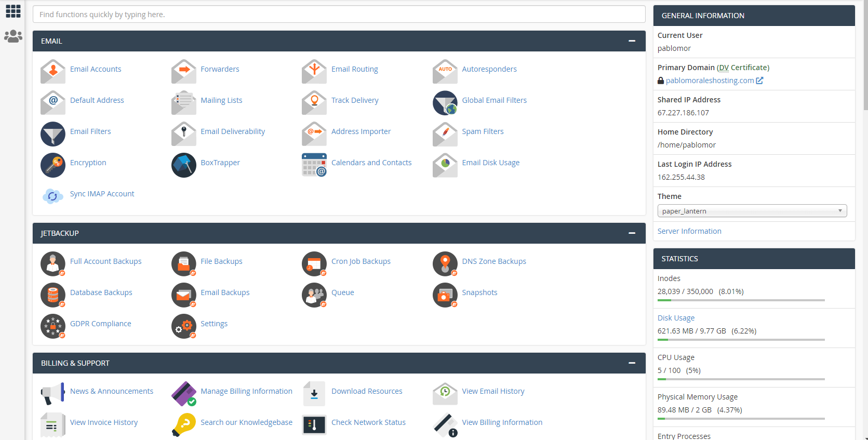Screen dimensions: 868x440
Task: Click the Calendars and Contacts icon
Action: pos(314,165)
